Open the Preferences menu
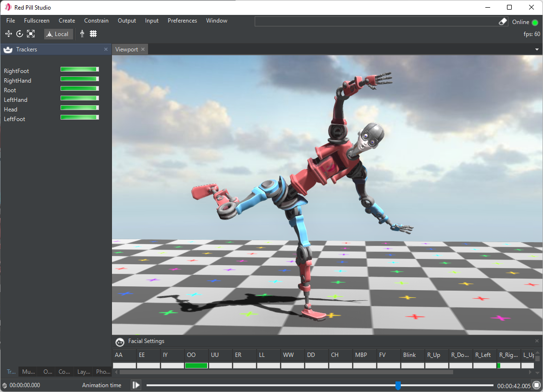This screenshot has width=543, height=392. click(x=182, y=21)
